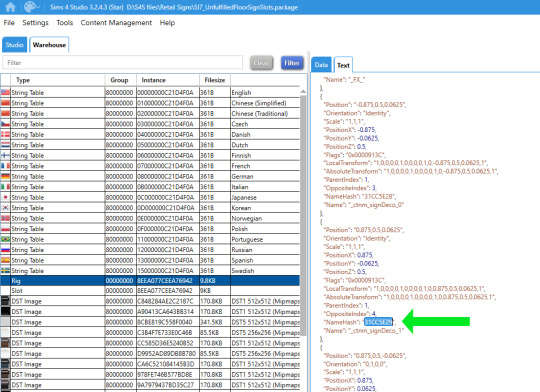The width and height of the screenshot is (540, 392).
Task: Select thumbnail of DST Image CC585D36E5240B52
Action: point(5,343)
